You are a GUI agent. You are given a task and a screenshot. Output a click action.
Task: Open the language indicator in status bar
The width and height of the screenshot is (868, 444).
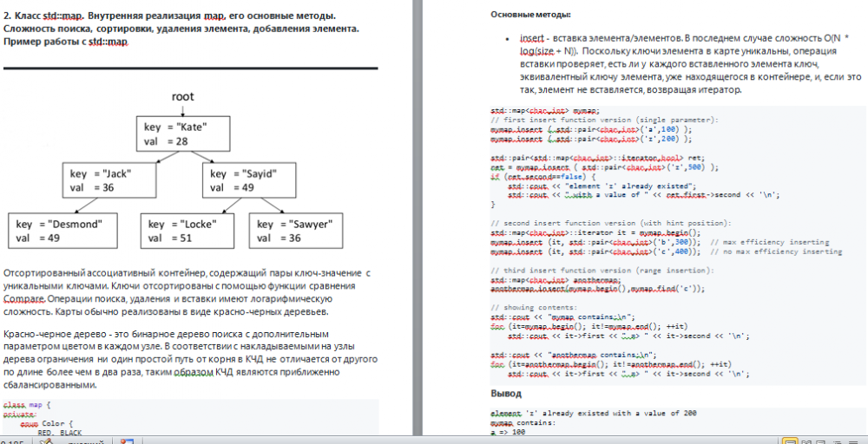(85, 441)
